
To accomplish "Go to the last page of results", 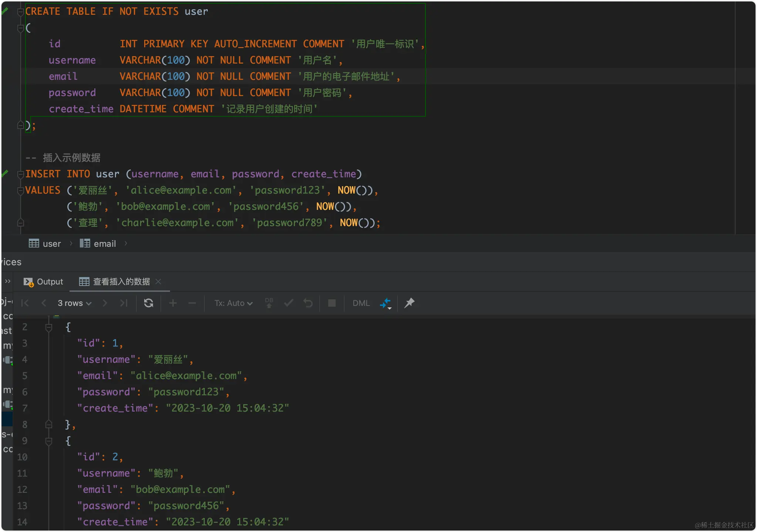I will pyautogui.click(x=124, y=303).
